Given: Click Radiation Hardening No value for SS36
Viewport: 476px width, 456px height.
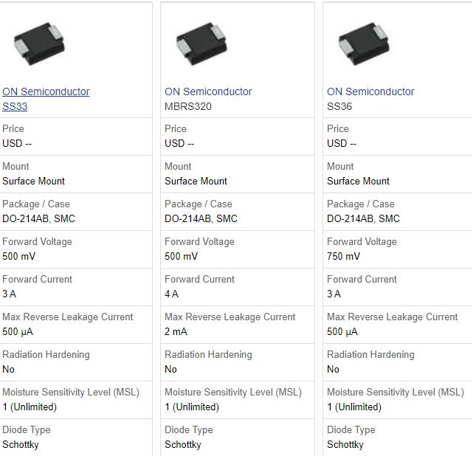Looking at the screenshot, I should click(x=333, y=369).
